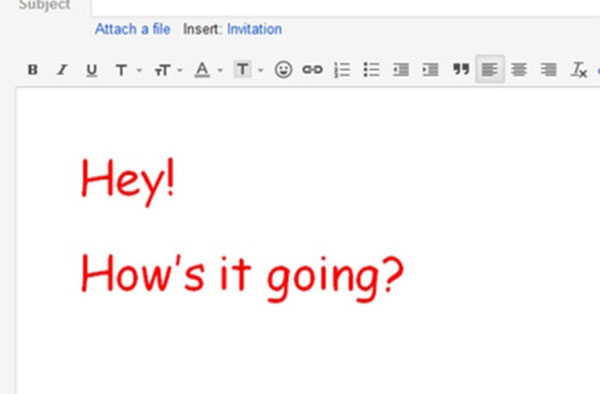The width and height of the screenshot is (600, 394).
Task: Open the font size picker
Action: coord(162,70)
